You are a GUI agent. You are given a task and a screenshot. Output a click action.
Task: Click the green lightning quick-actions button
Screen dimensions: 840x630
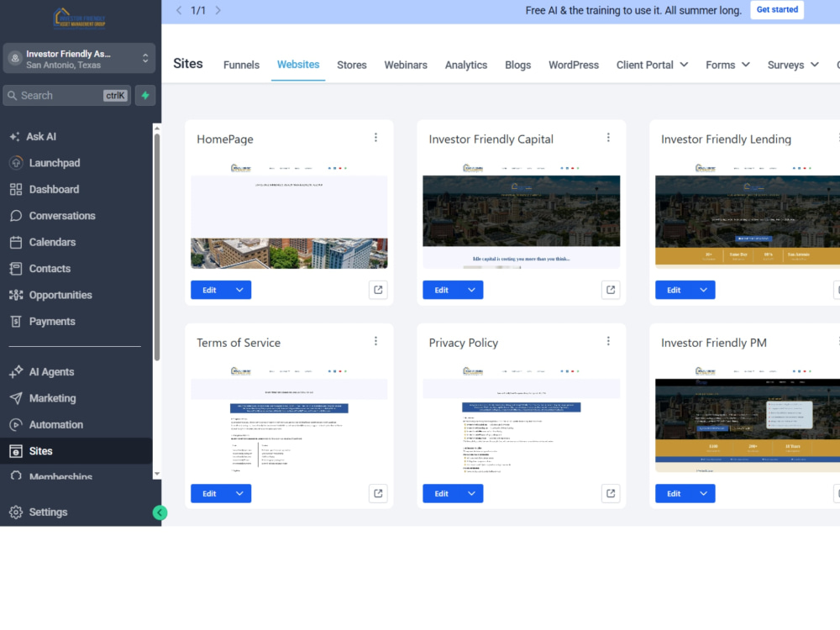pos(145,96)
